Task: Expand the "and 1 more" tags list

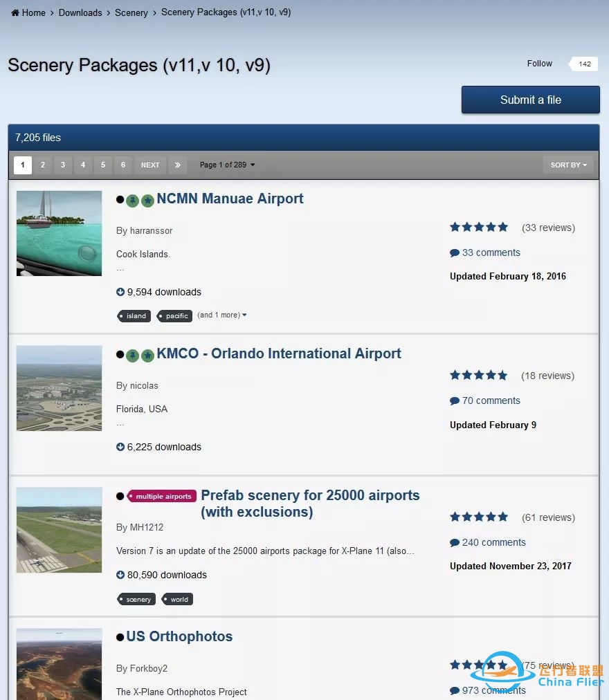Action: pyautogui.click(x=222, y=315)
